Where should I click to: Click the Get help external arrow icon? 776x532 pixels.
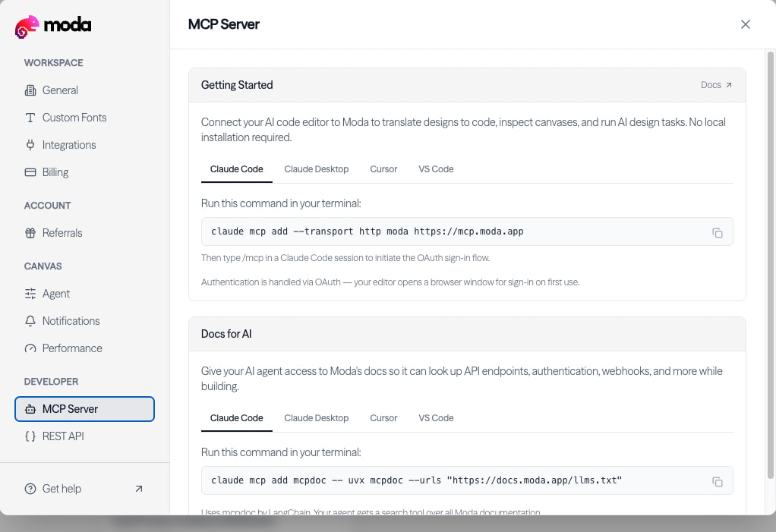pyautogui.click(x=139, y=489)
